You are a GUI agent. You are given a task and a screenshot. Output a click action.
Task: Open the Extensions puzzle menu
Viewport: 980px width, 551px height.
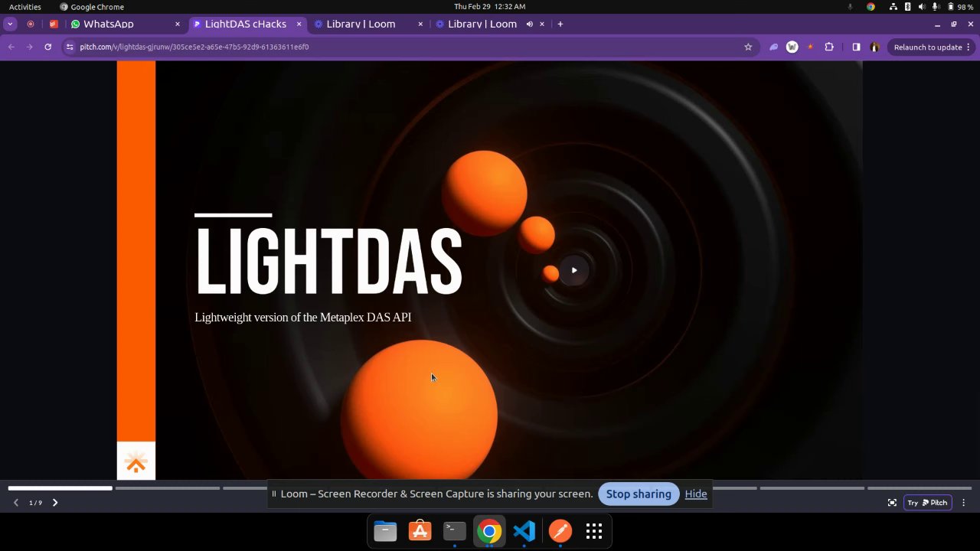tap(829, 47)
